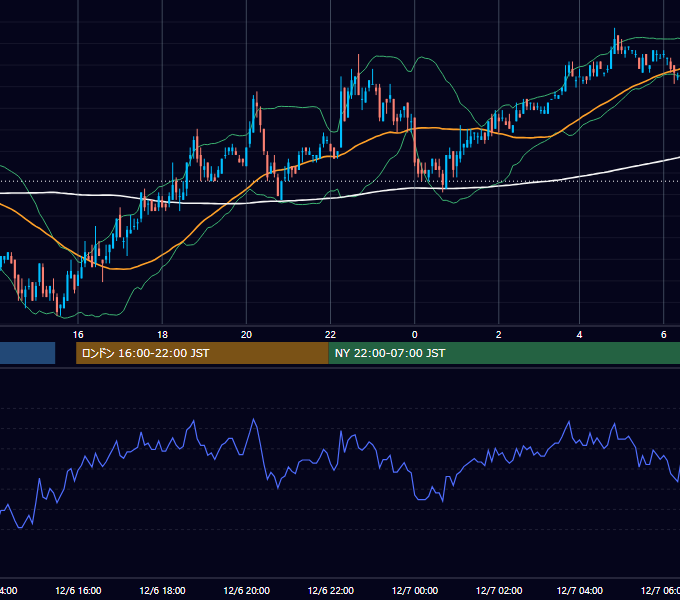
Task: Click the 20 hour axis label
Action: pos(246,335)
